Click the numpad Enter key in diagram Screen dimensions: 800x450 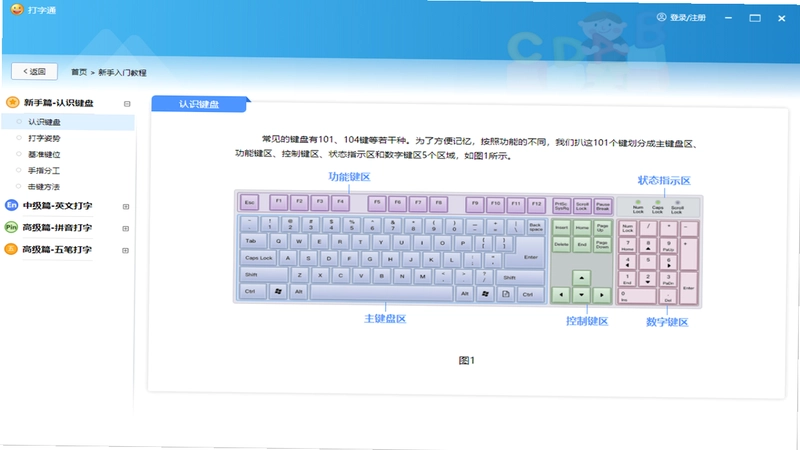pyautogui.click(x=689, y=288)
